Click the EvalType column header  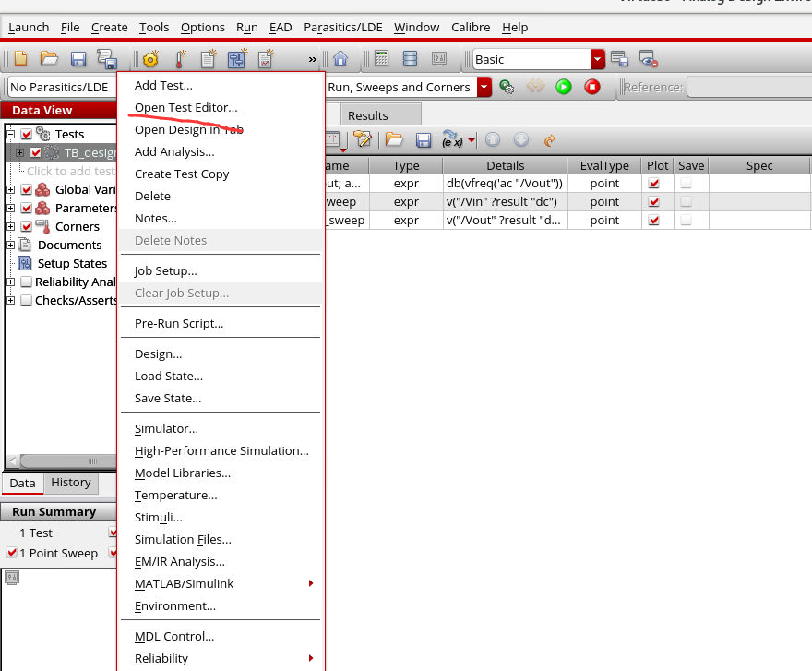click(604, 166)
